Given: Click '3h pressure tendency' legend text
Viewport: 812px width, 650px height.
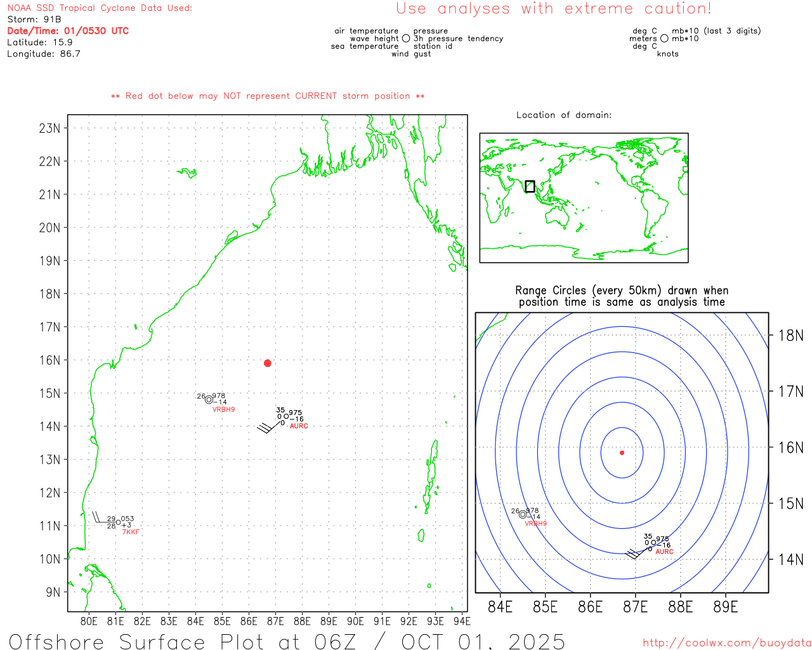Looking at the screenshot, I should (x=459, y=39).
